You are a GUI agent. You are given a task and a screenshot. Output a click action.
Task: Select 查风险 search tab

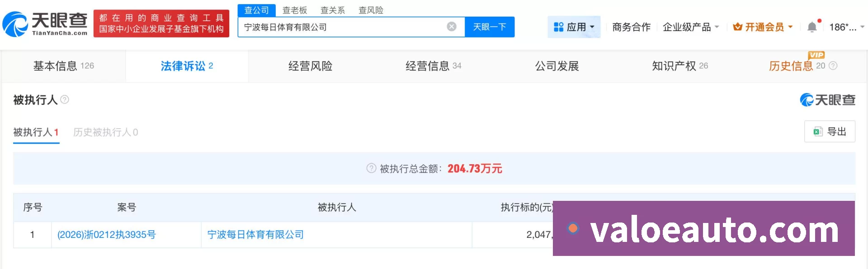click(x=371, y=10)
